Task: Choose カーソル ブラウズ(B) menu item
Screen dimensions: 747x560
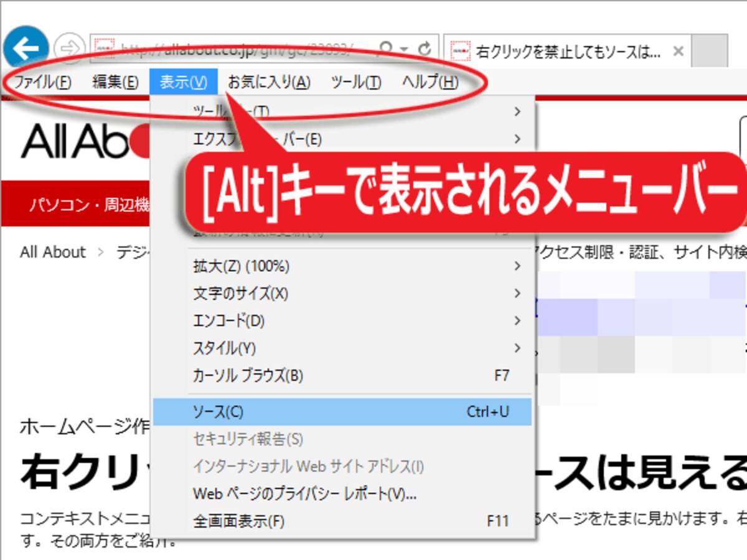Action: pyautogui.click(x=342, y=376)
